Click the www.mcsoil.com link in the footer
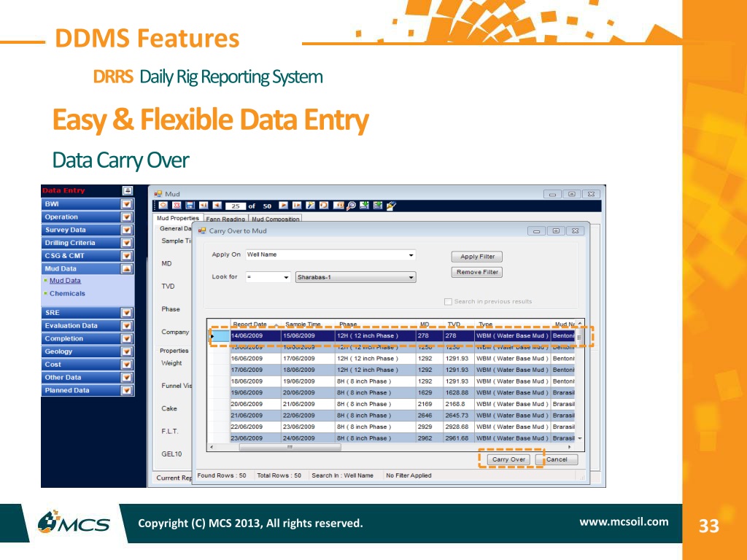 pos(624,522)
